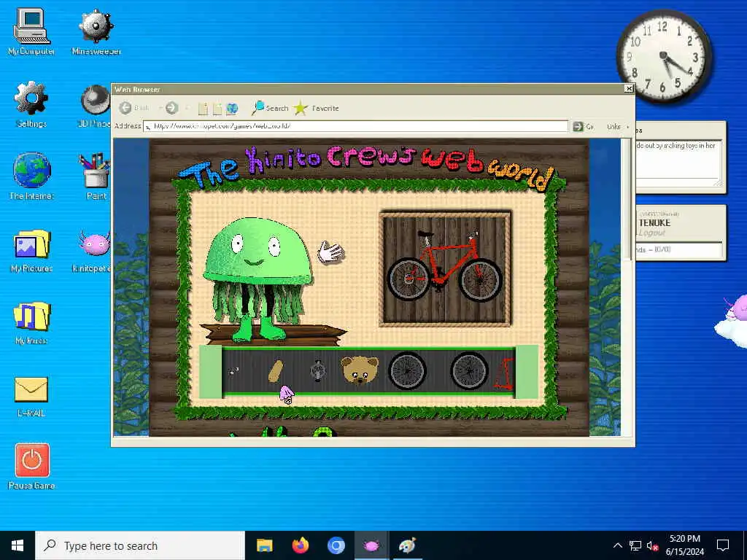Click the green jellyfish character
The height and width of the screenshot is (560, 747).
click(x=258, y=279)
